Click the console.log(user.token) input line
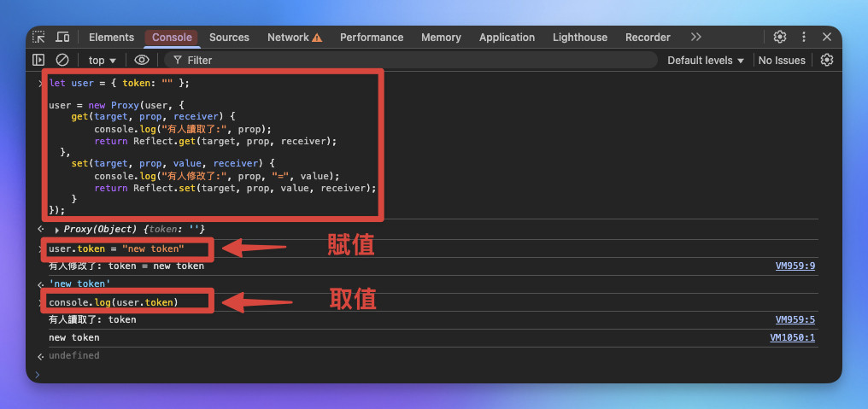868x409 pixels. (x=114, y=302)
